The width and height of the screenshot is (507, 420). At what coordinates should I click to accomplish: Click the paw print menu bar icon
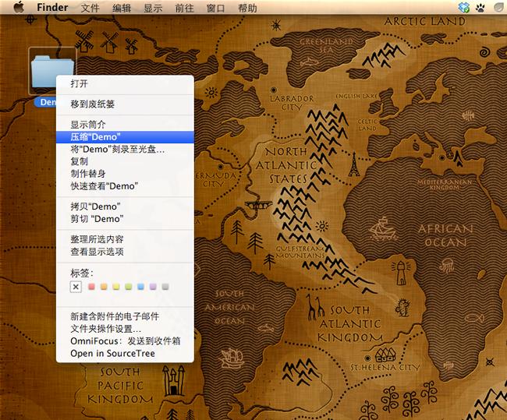[x=480, y=8]
